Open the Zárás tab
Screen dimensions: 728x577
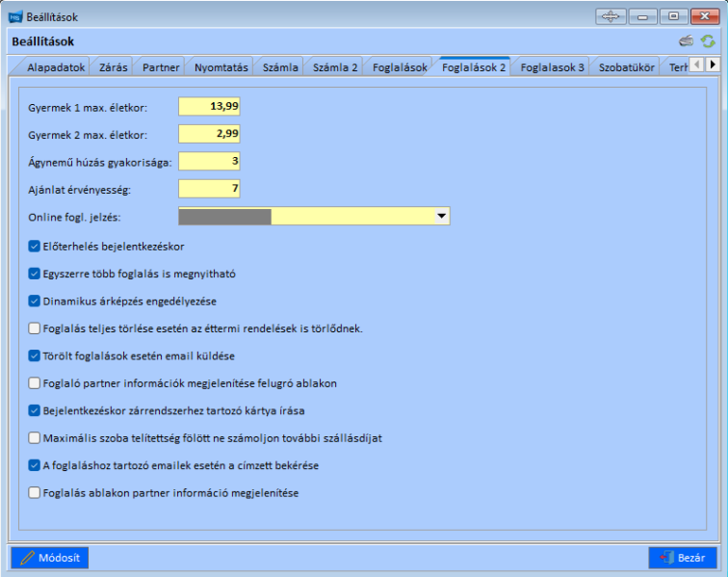113,67
